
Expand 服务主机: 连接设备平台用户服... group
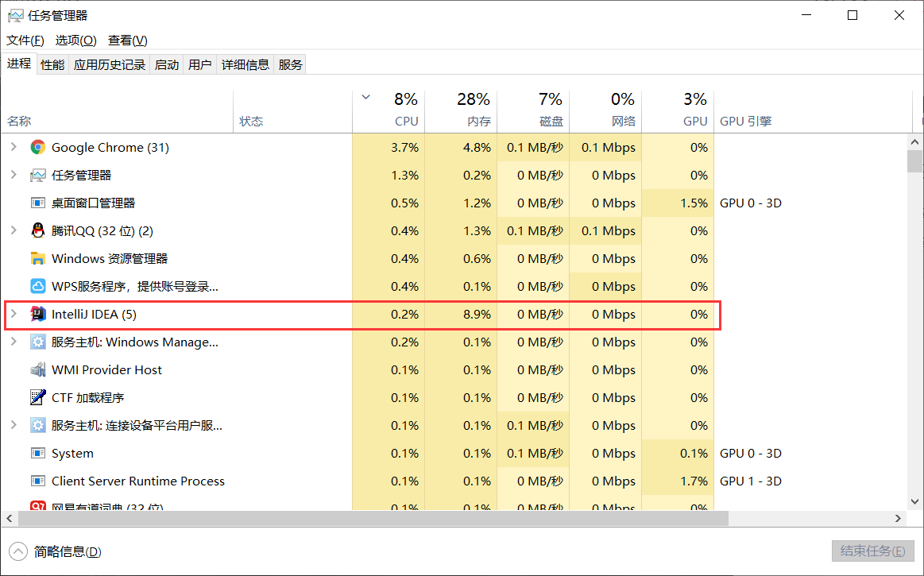[x=14, y=425]
